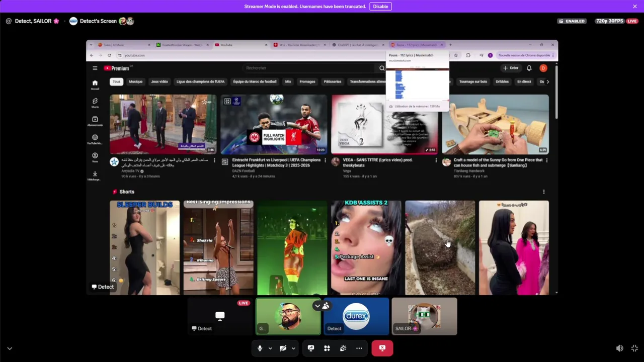The height and width of the screenshot is (362, 644).
Task: Switch to the ChatGPT Chrome tab
Action: [x=358, y=45]
